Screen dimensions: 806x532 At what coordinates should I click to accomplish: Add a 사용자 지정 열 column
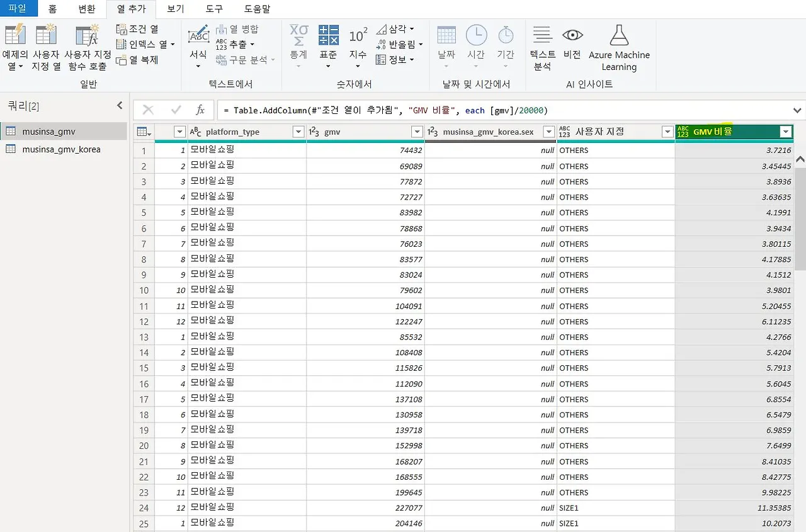coord(46,48)
